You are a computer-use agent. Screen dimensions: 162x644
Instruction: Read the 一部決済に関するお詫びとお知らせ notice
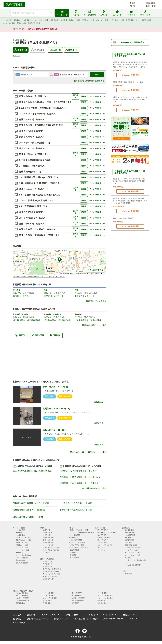click(42, 29)
